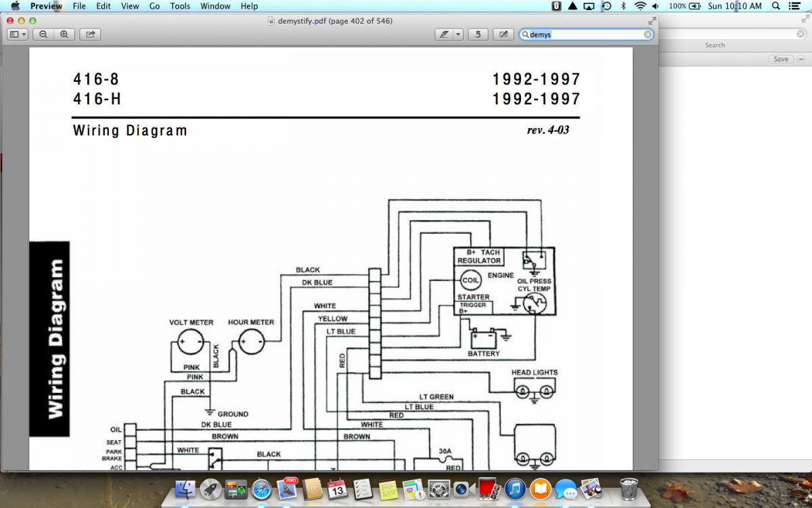812x508 pixels.
Task: Click the 'Wiring Diagram' heading text
Action: (130, 131)
